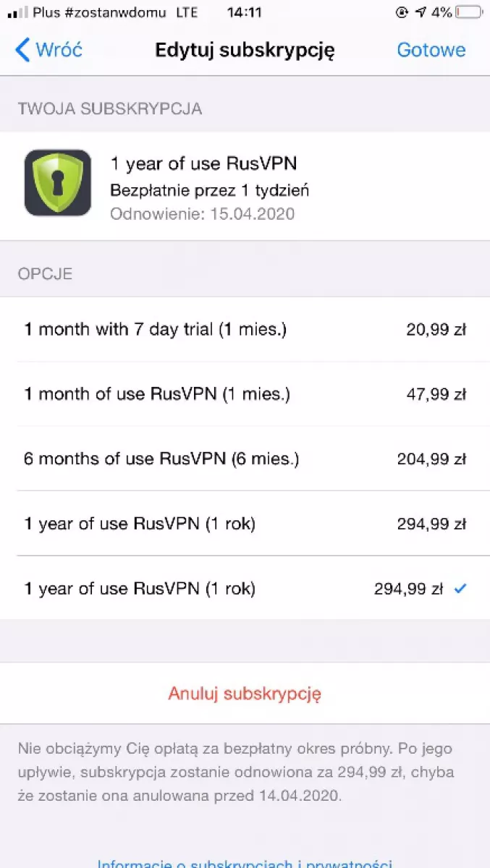Image resolution: width=490 pixels, height=868 pixels.
Task: Tap the RusVPN shield app icon
Action: (x=58, y=183)
